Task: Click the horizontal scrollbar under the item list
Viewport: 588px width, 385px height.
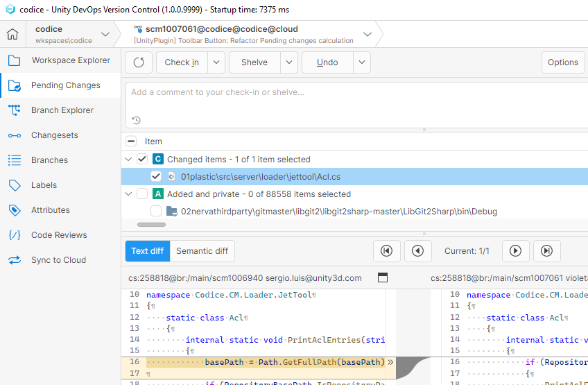Action: click(151, 225)
